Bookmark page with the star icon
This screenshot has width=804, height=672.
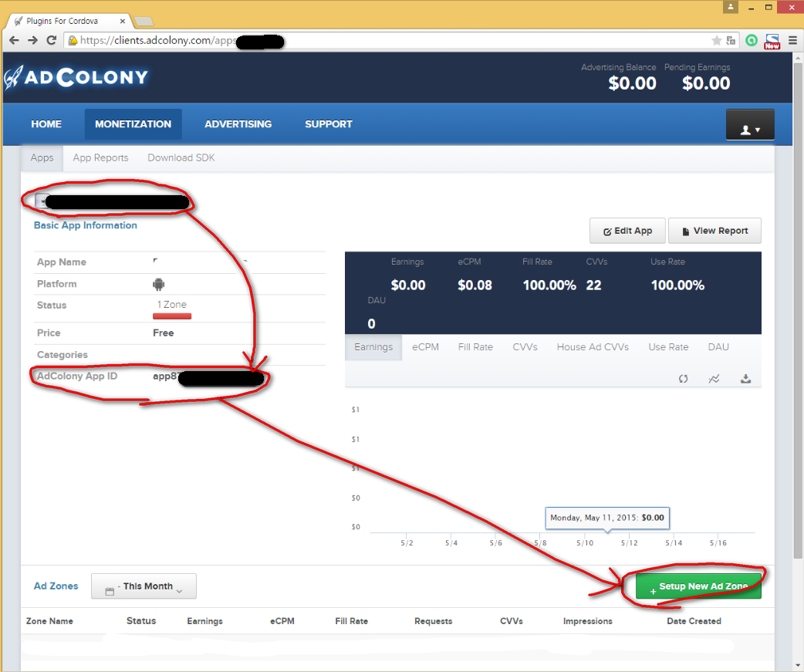(716, 40)
